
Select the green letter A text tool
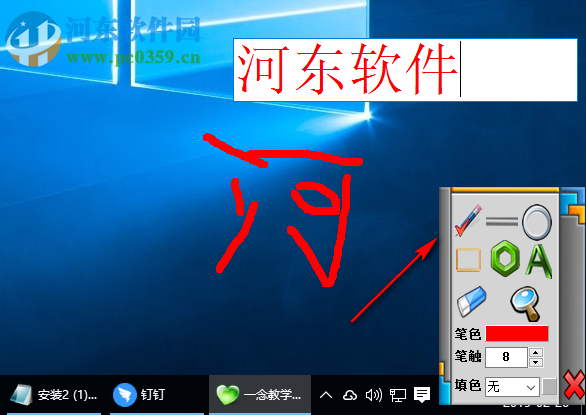point(539,261)
